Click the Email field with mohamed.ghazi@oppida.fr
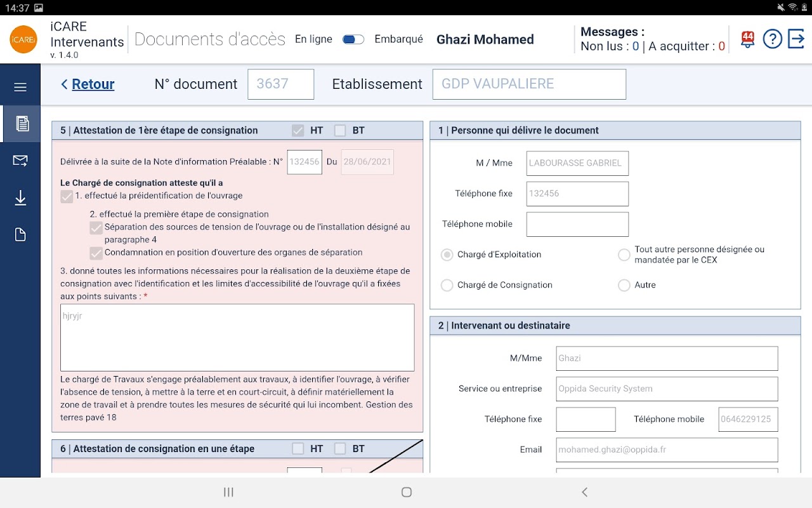 667,450
